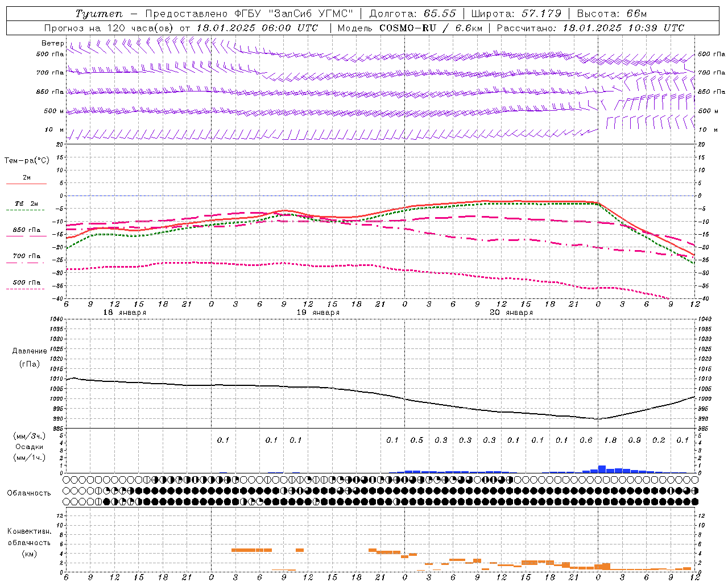The image size is (728, 582).
Task: Click the "Конвективн." convective cloud label
Action: click(x=29, y=531)
